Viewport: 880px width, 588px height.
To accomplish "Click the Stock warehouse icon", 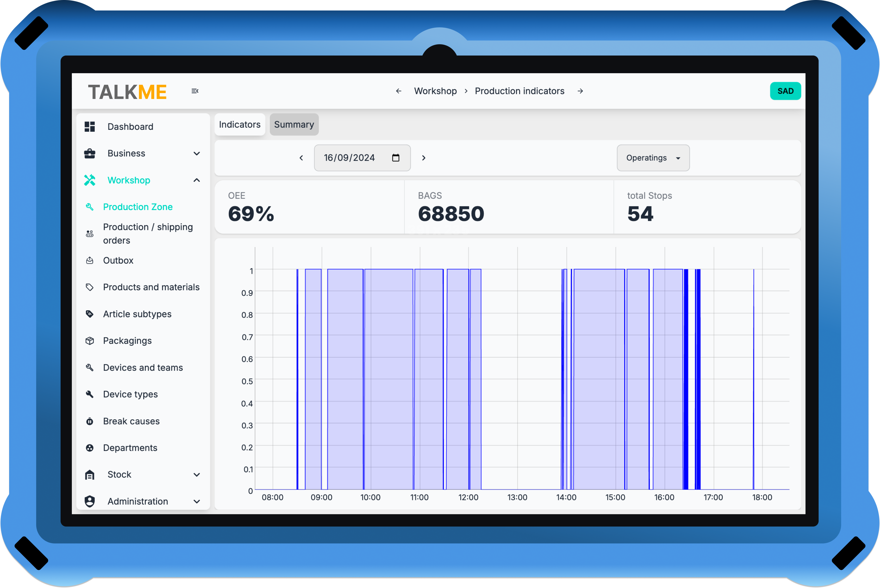I will click(90, 475).
